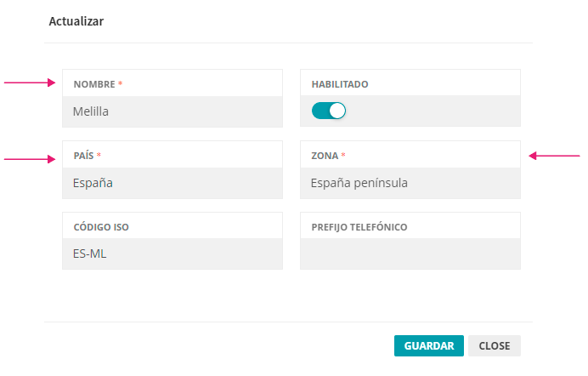The height and width of the screenshot is (376, 588).
Task: Click the Código ISO field with ES-ML
Action: [x=172, y=254]
